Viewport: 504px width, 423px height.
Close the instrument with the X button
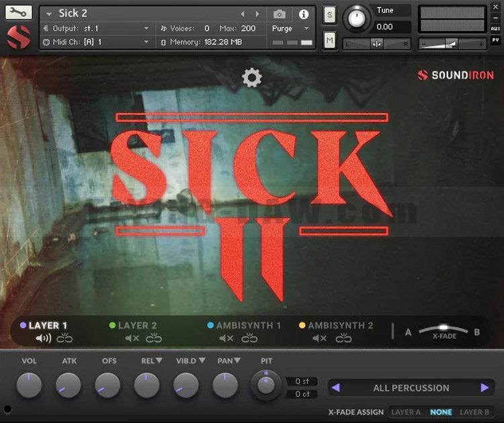pos(495,7)
